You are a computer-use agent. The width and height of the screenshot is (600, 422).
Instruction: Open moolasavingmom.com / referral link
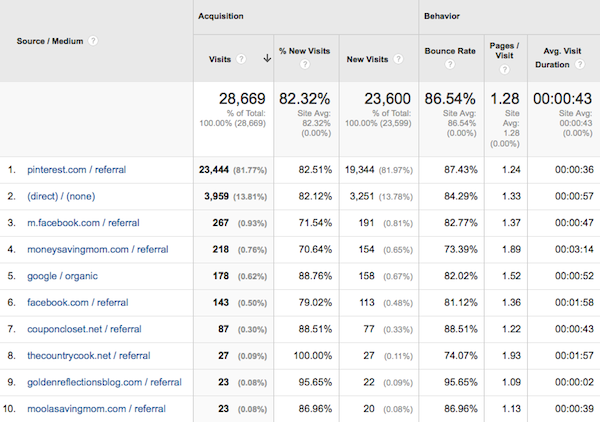pyautogui.click(x=96, y=407)
